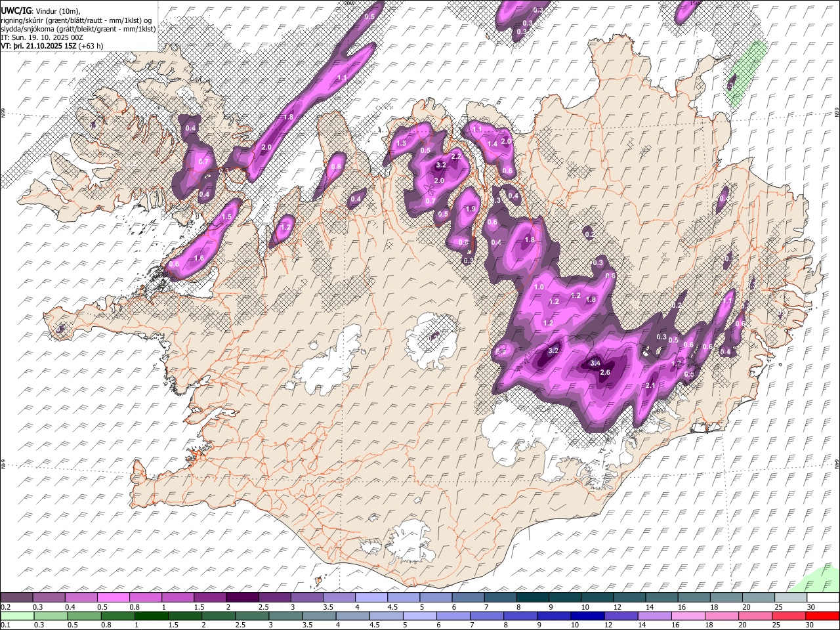Click the '16' label in the lower legend row

(x=676, y=625)
